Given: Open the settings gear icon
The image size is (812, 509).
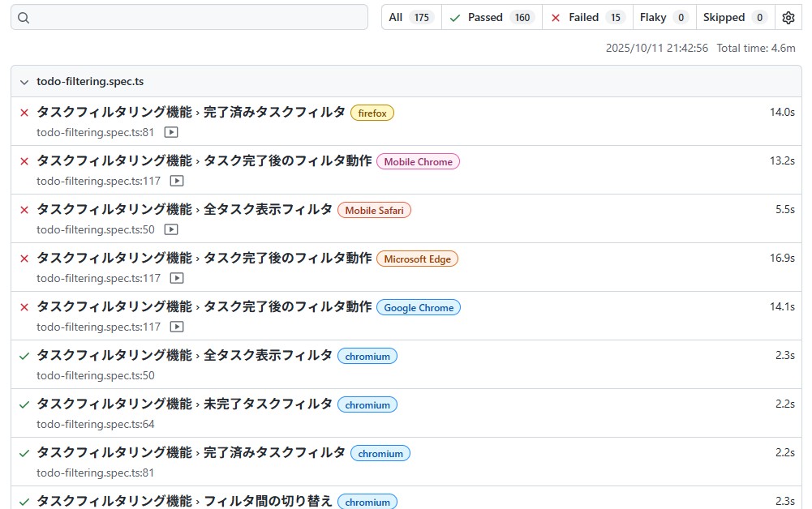Looking at the screenshot, I should pos(788,18).
